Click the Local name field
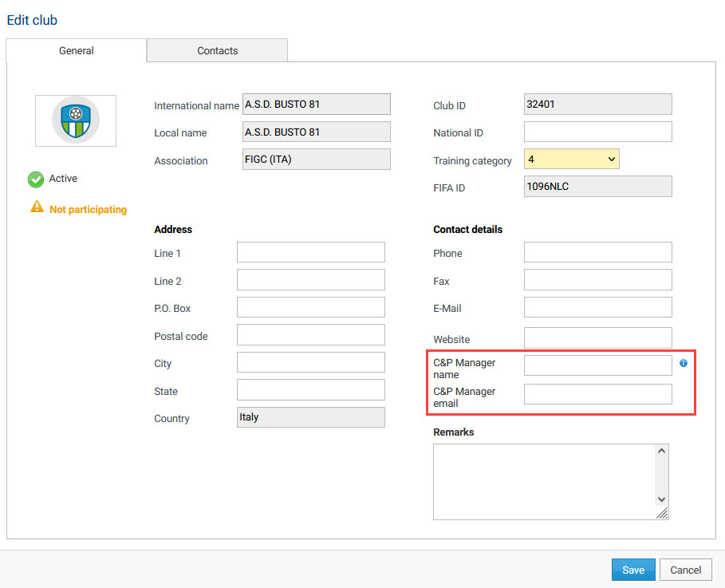 tap(317, 132)
